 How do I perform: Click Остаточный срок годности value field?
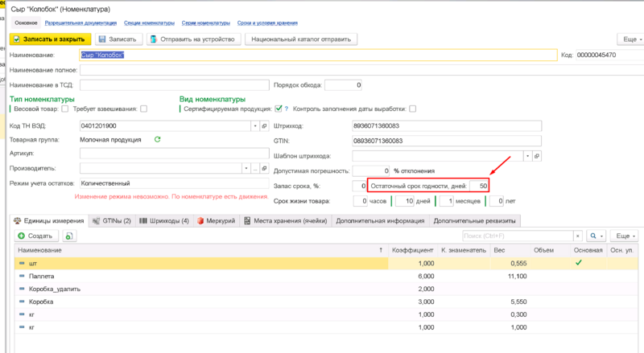(x=479, y=186)
